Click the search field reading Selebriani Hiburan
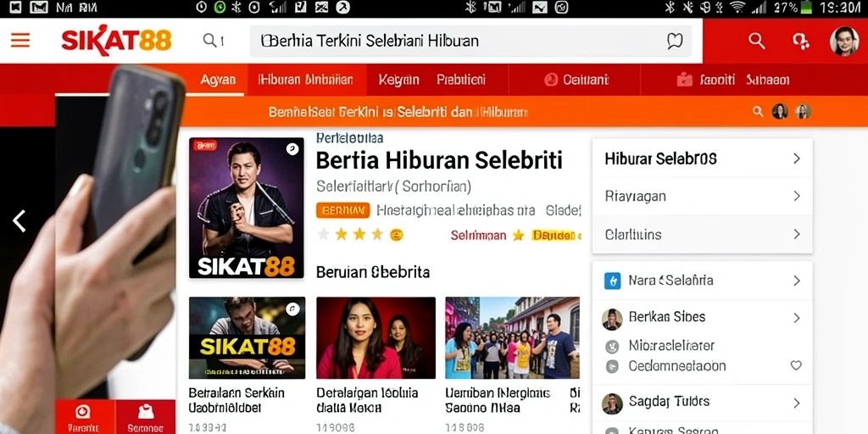 click(x=470, y=41)
